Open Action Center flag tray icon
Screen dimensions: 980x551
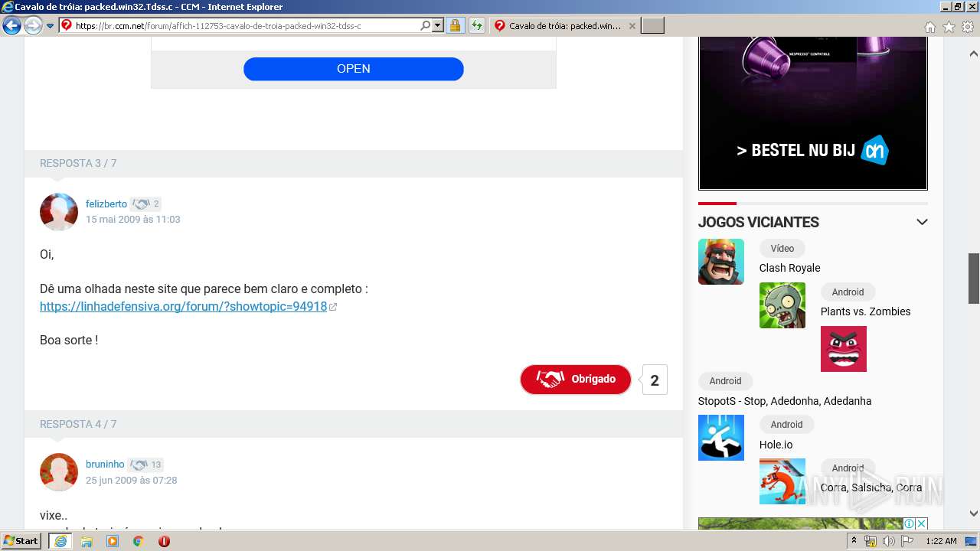pyautogui.click(x=907, y=541)
